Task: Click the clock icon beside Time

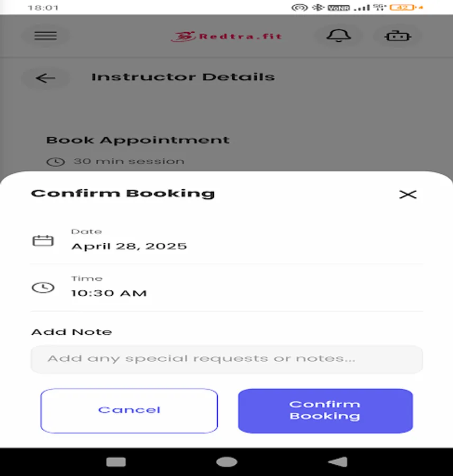Action: click(x=43, y=288)
